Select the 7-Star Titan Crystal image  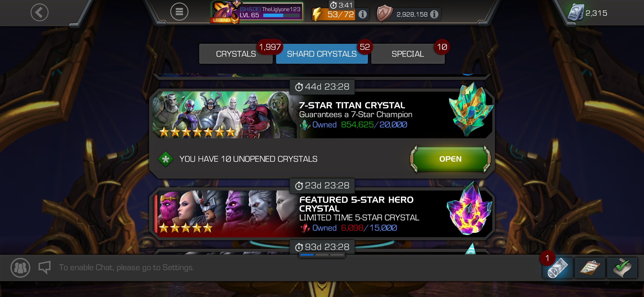[470, 109]
